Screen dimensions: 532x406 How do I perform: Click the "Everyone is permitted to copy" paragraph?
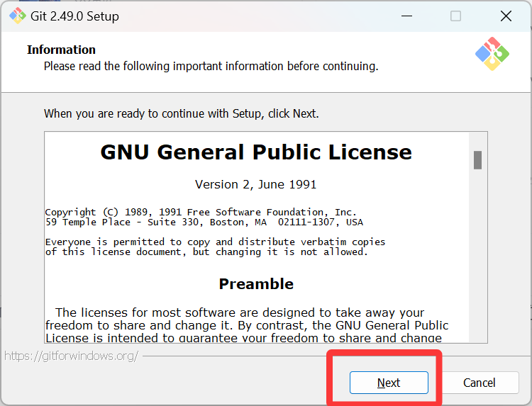(x=215, y=247)
